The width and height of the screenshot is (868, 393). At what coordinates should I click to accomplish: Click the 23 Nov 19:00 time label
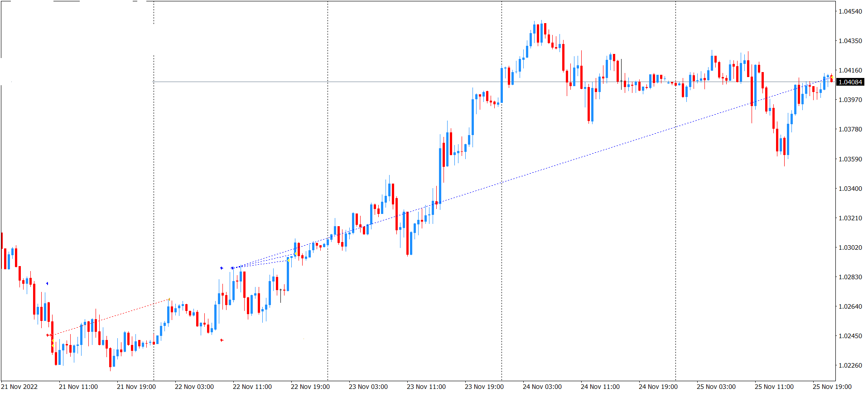click(484, 387)
